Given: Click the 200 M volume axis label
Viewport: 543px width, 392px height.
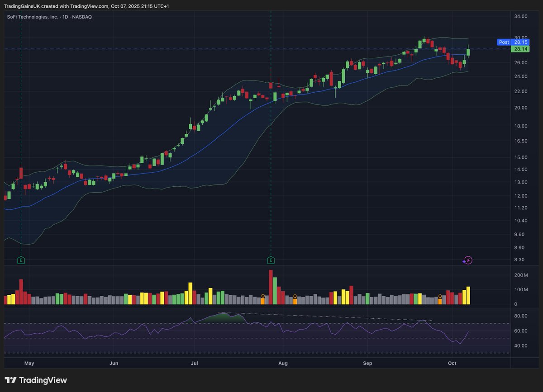Looking at the screenshot, I should [521, 275].
